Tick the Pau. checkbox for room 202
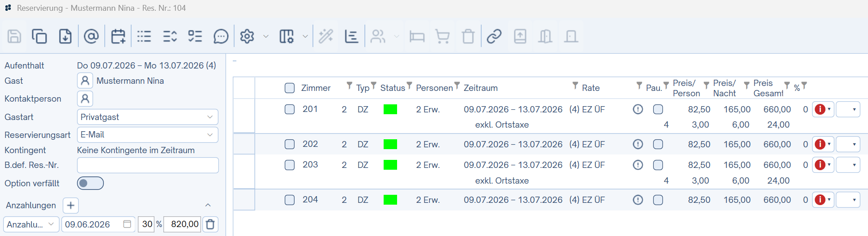868x236 pixels. (658, 144)
